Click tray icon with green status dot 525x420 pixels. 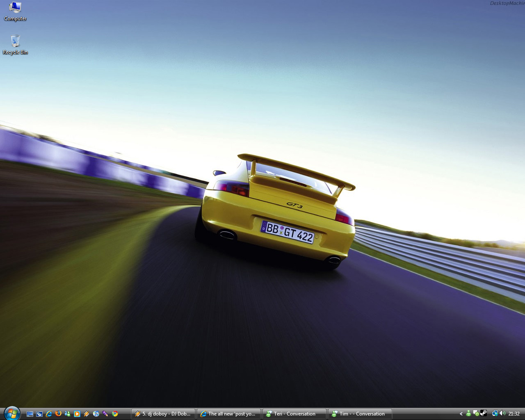(x=476, y=414)
